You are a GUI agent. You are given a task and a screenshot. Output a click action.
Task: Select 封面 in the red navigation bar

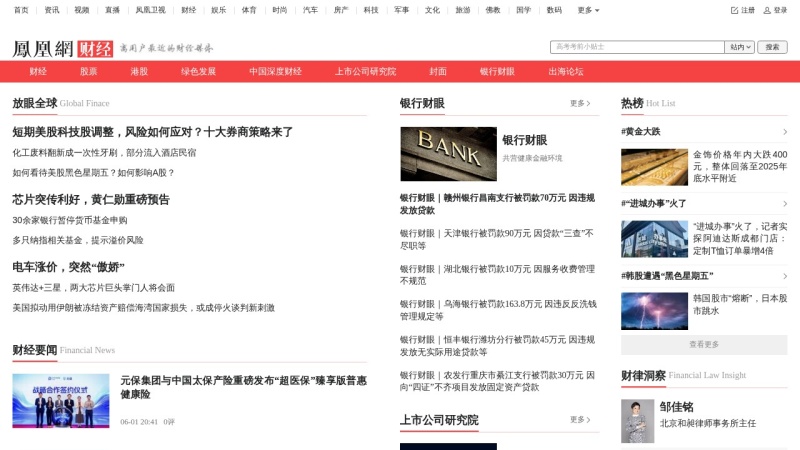(x=438, y=71)
